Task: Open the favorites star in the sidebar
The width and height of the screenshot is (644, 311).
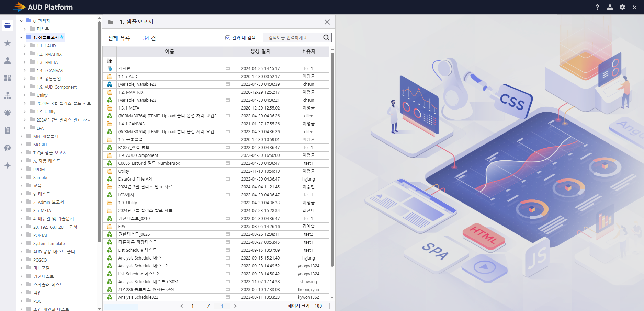Action: click(x=8, y=43)
